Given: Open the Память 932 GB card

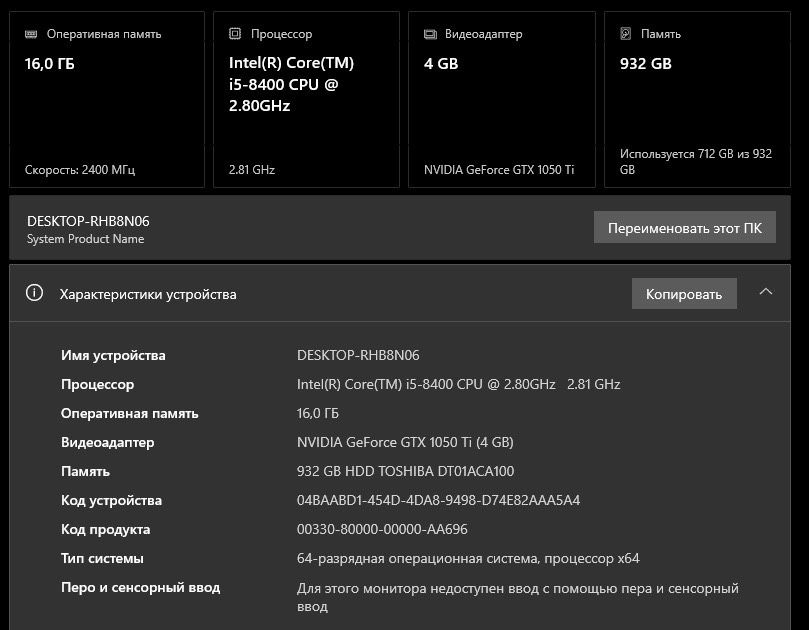Looking at the screenshot, I should 698,100.
